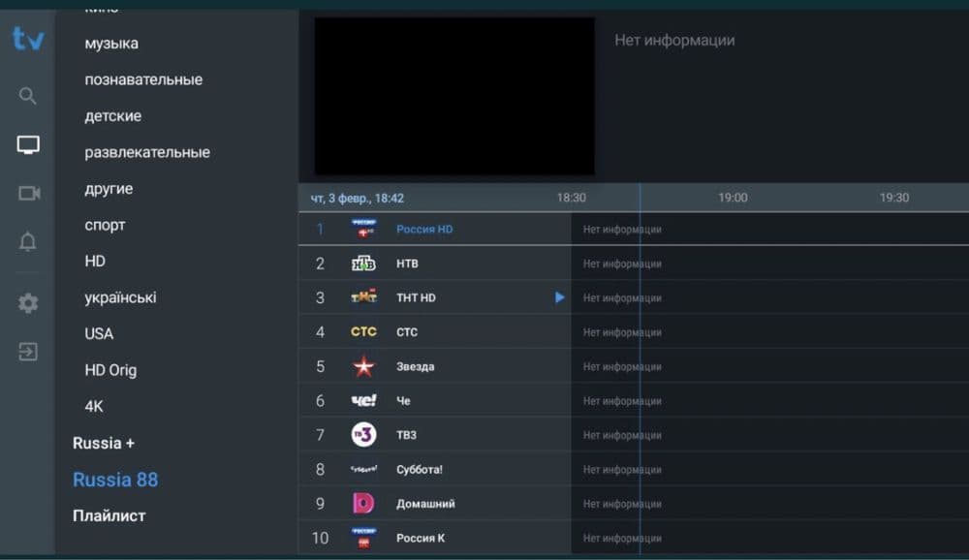Click the СТС channel logo
Image resolution: width=969 pixels, height=560 pixels.
pyautogui.click(x=363, y=332)
